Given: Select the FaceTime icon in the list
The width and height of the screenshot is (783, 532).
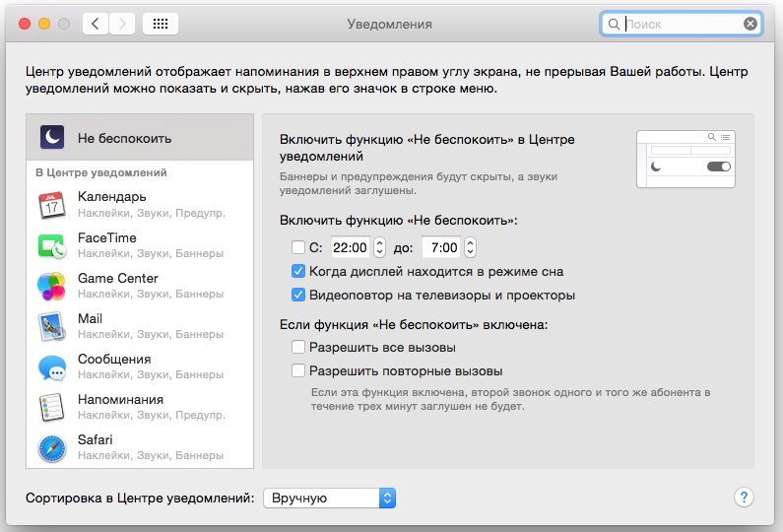Looking at the screenshot, I should point(51,245).
